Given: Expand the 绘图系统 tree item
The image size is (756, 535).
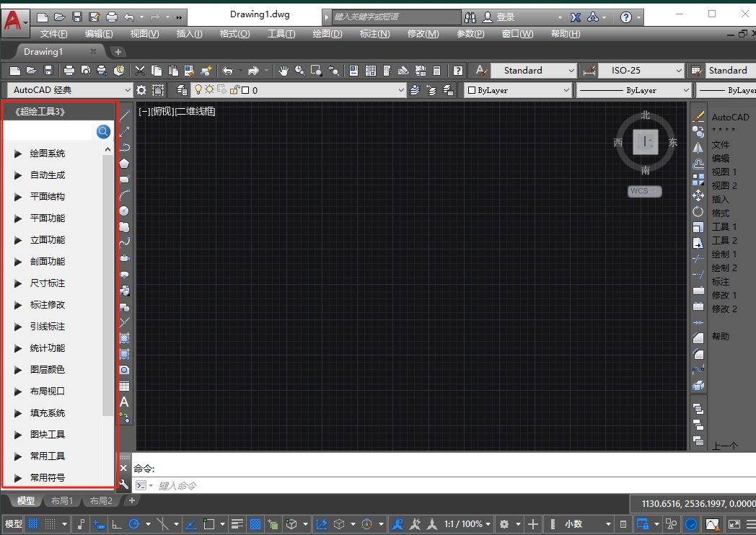Looking at the screenshot, I should pyautogui.click(x=19, y=154).
